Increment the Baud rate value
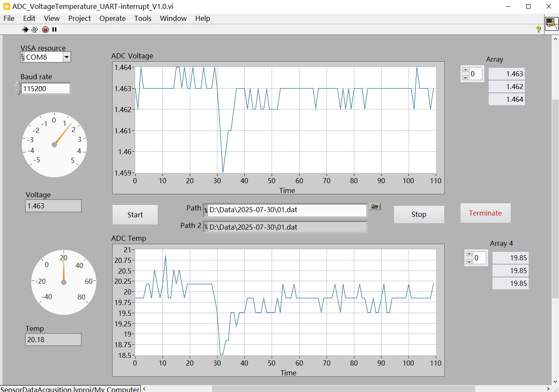Screen dimensions: 559x392 coord(17,85)
